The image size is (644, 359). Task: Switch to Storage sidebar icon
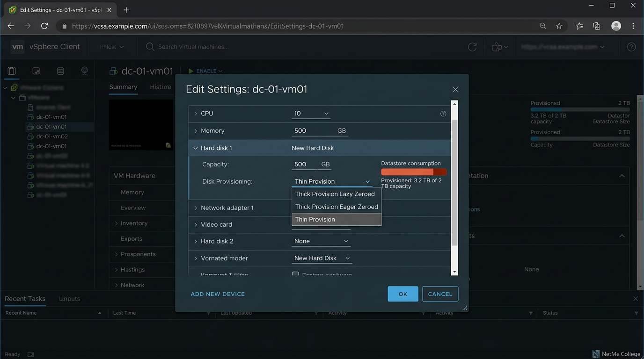60,71
